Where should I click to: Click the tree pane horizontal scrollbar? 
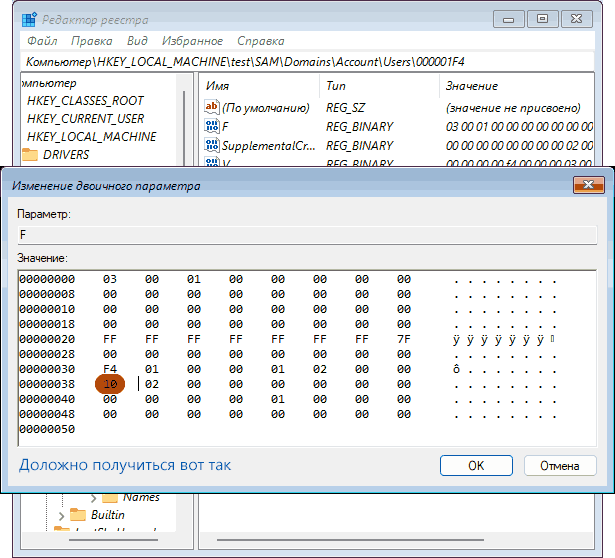[x=113, y=540]
